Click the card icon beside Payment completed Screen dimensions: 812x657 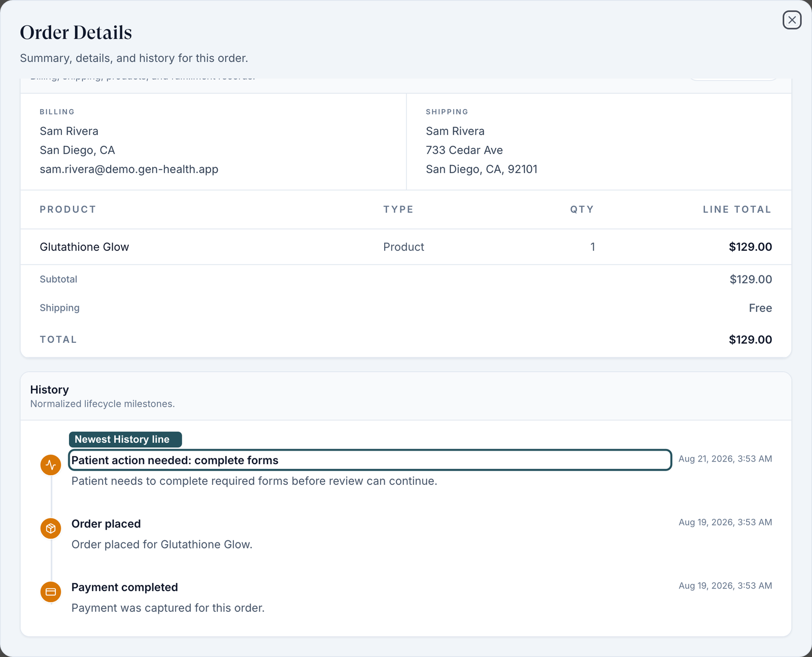pos(51,592)
